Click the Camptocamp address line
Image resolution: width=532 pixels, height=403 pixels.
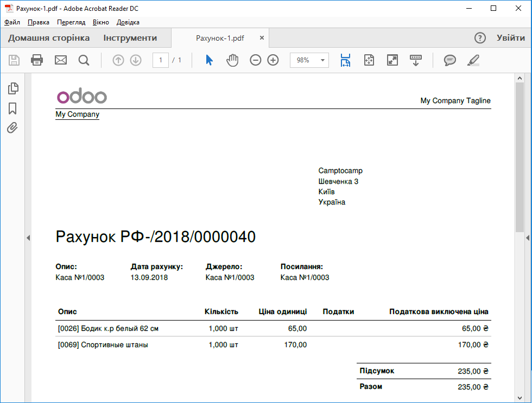(x=340, y=171)
